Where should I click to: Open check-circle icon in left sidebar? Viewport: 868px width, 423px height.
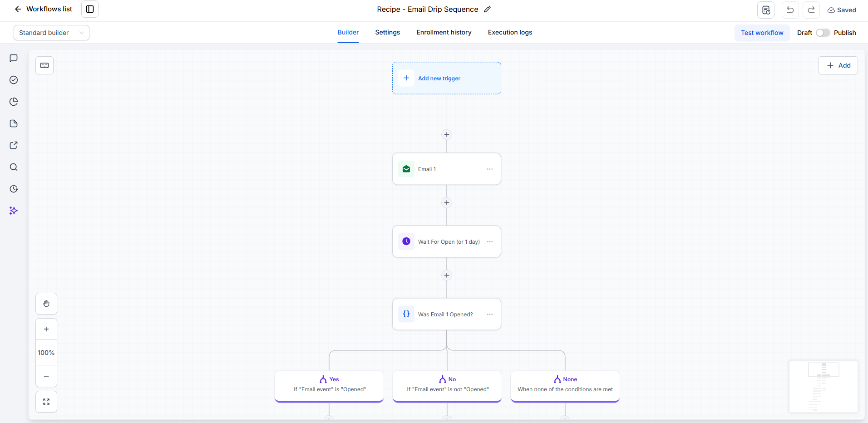[14, 80]
